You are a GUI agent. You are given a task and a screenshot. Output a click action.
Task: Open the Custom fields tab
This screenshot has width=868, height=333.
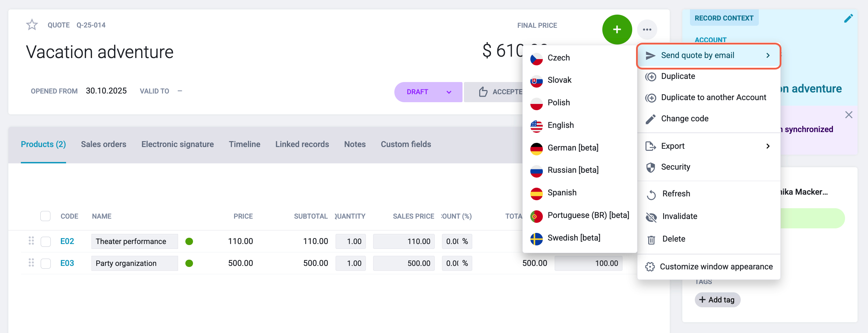[x=406, y=144]
